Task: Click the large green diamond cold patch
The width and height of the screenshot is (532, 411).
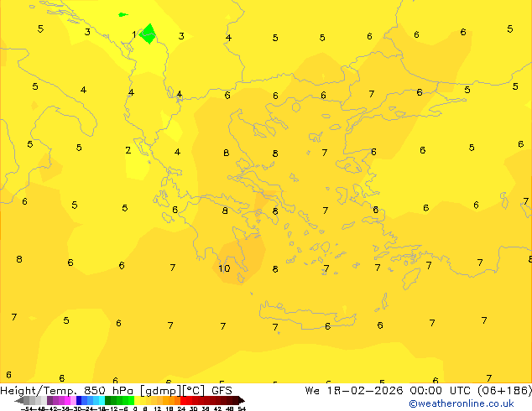Action: pos(148,34)
